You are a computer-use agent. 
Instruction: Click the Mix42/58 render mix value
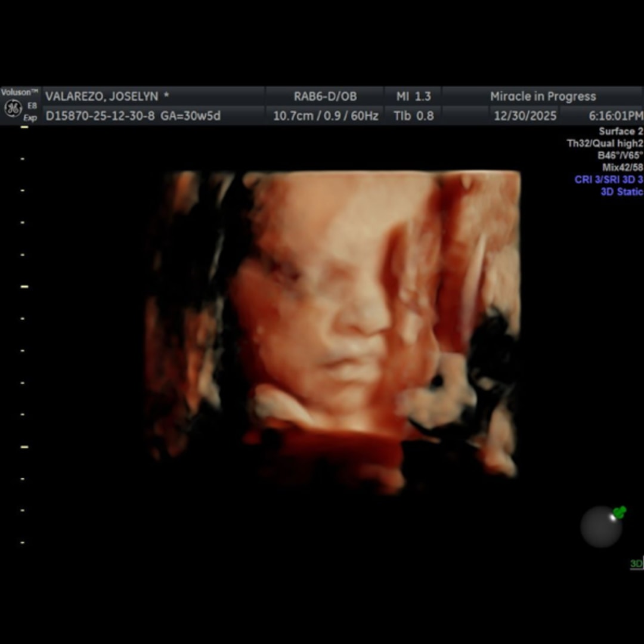click(x=623, y=168)
